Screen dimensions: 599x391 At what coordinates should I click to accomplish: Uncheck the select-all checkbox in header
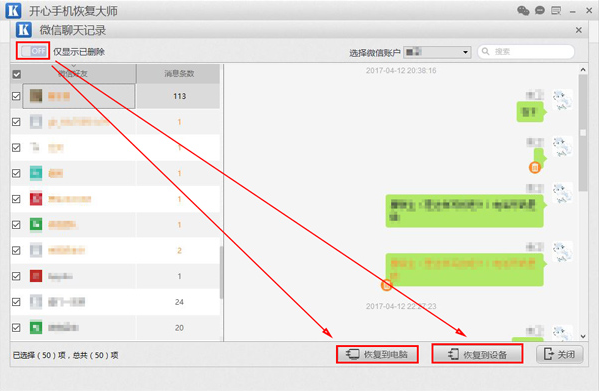pos(17,74)
